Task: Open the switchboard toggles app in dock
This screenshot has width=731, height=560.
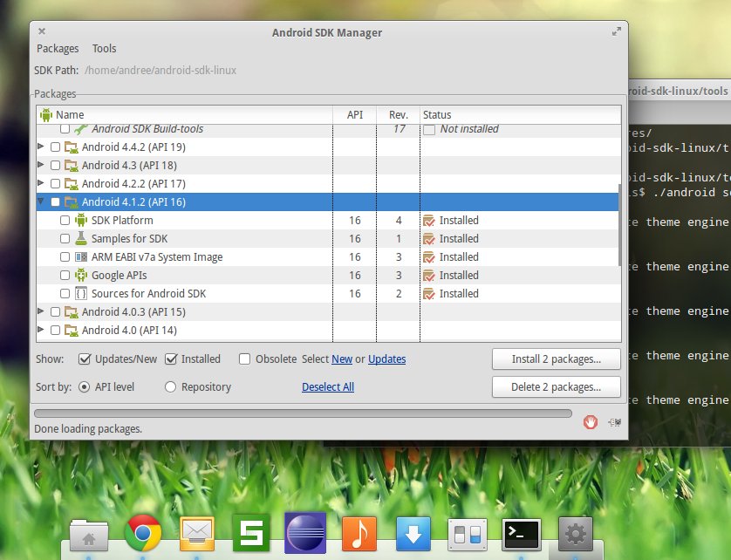Action: (468, 535)
